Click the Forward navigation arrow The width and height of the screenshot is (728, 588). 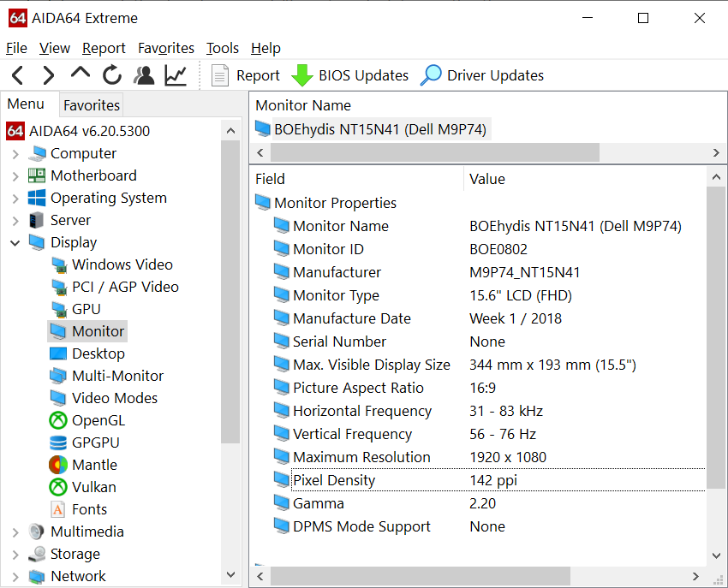pyautogui.click(x=48, y=75)
